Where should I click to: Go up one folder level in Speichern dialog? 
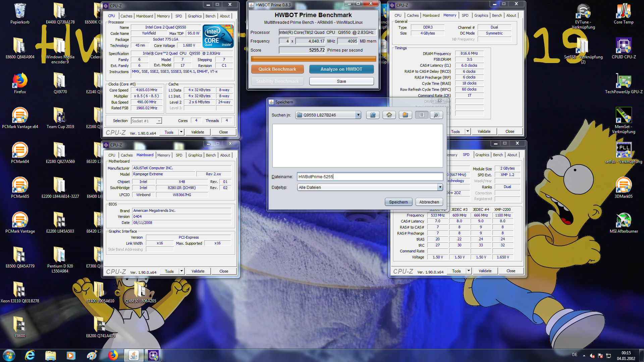(x=373, y=115)
